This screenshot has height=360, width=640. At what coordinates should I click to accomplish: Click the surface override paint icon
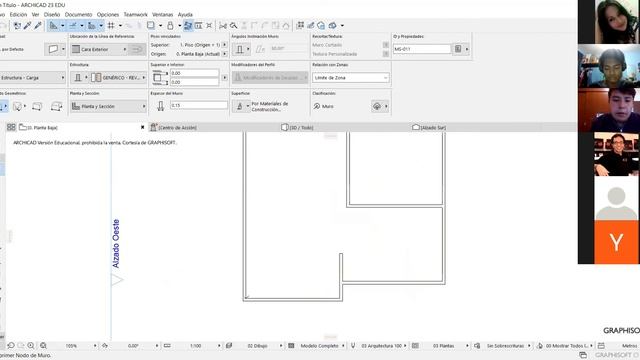tap(240, 106)
